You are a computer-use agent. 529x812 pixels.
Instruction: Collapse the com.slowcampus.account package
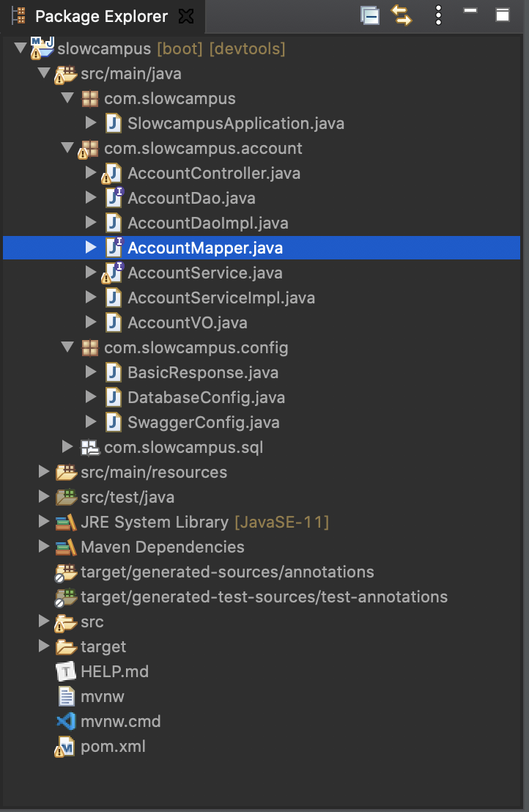coord(67,147)
